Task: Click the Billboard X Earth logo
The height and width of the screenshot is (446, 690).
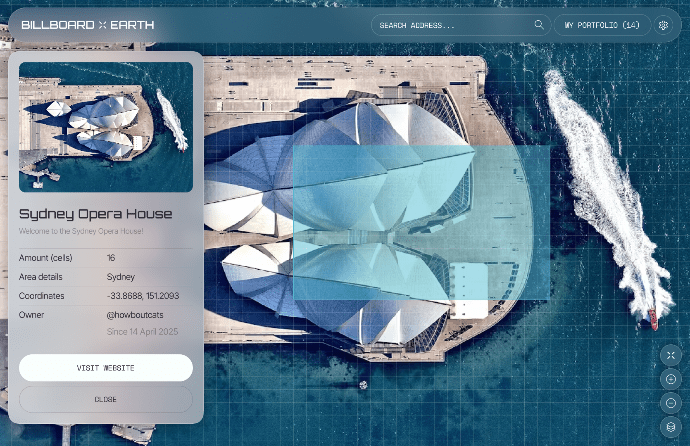Action: pos(88,25)
